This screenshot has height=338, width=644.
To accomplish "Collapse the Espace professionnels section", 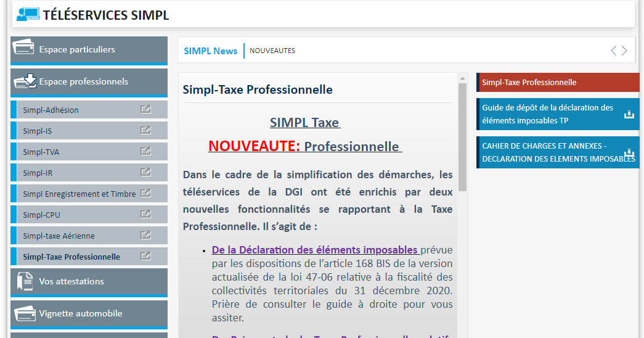I will pos(89,82).
